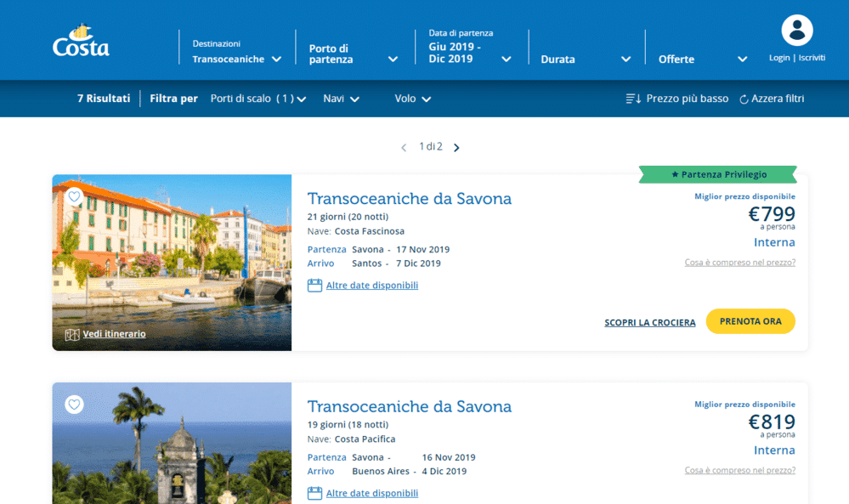The image size is (849, 504).
Task: Click the Login link
Action: tap(779, 58)
